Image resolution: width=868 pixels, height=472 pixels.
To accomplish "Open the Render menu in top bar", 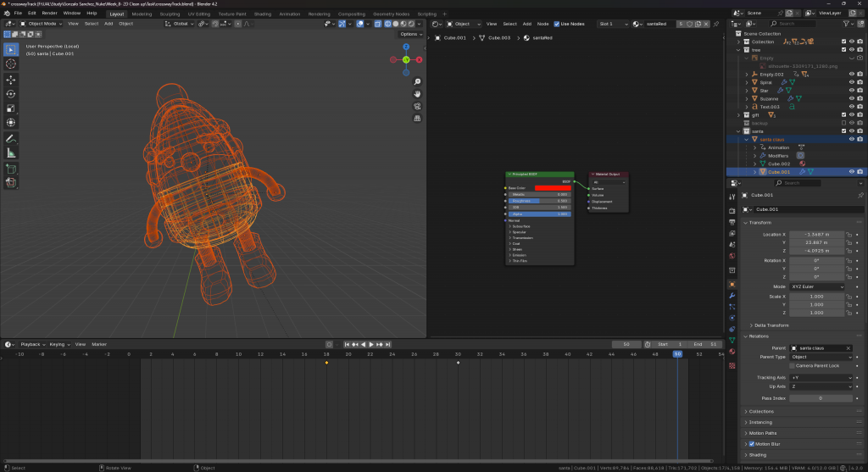I will click(49, 14).
